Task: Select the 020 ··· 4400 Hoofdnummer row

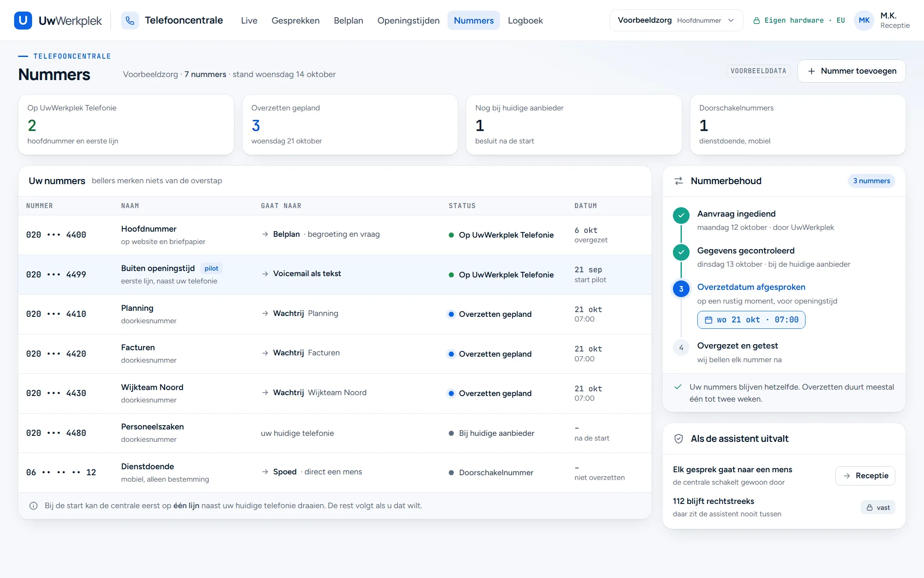Action: pos(335,235)
